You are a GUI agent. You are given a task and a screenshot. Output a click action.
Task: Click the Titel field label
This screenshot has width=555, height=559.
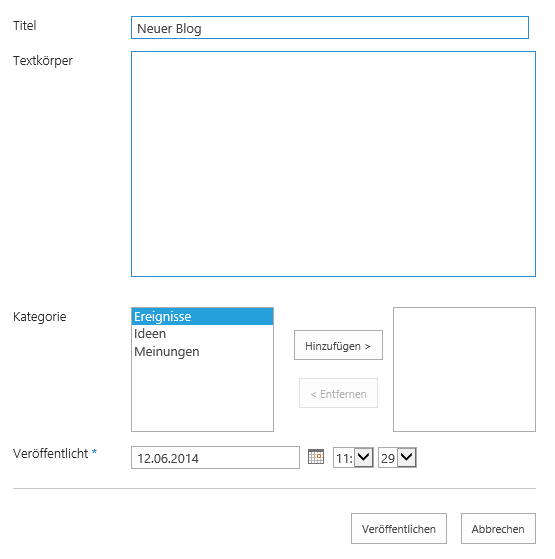pyautogui.click(x=25, y=26)
